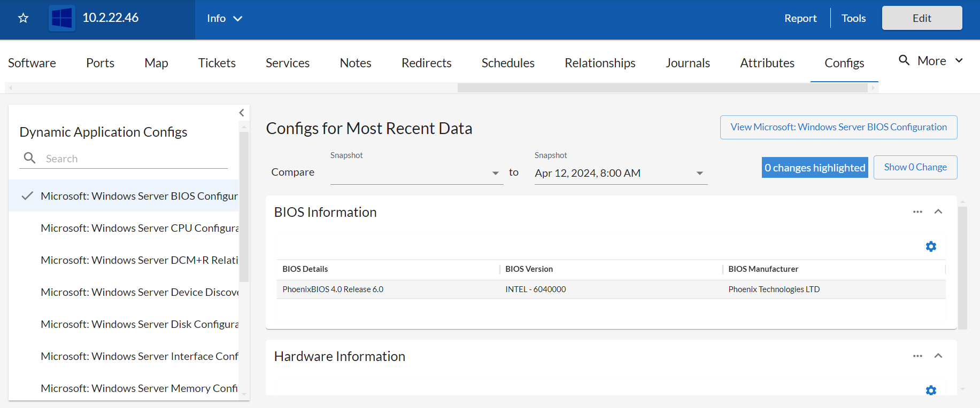Select Microsoft: Windows Server CPU Configuration item
Image resolution: width=980 pixels, height=408 pixels.
(139, 228)
